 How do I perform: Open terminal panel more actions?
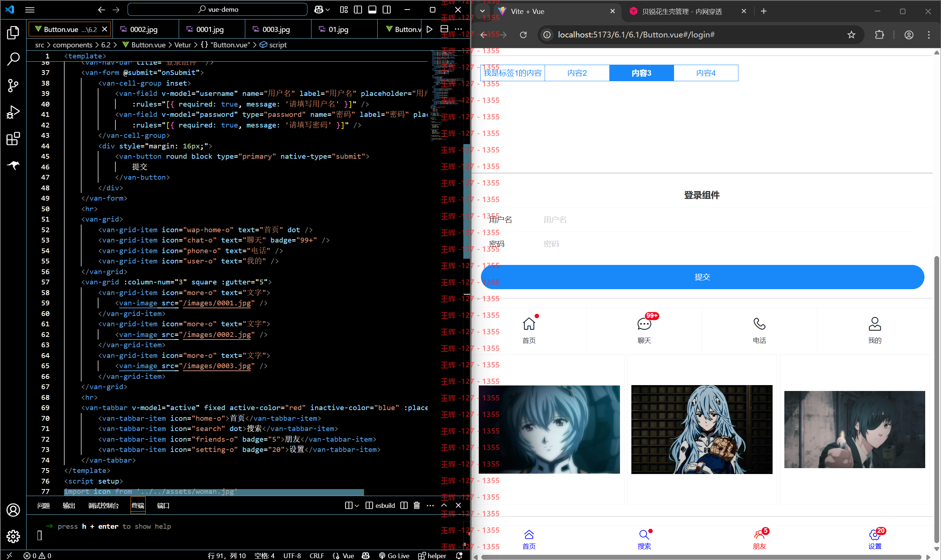tap(430, 505)
